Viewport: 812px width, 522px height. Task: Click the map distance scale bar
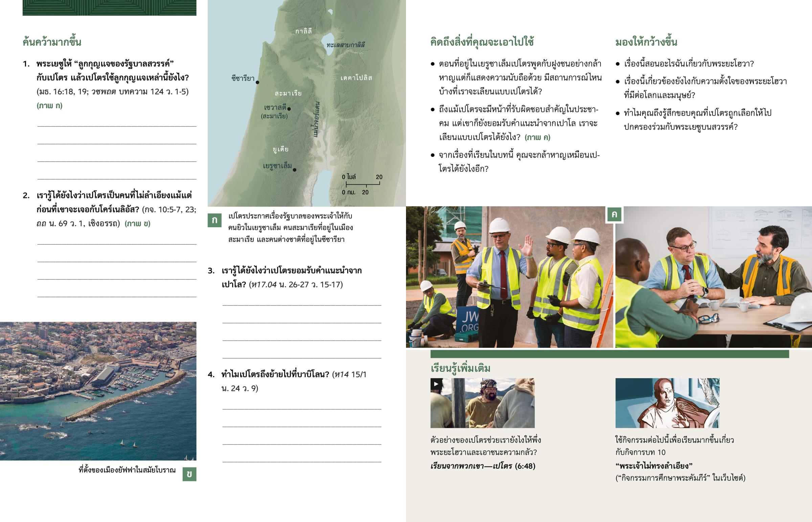click(362, 184)
